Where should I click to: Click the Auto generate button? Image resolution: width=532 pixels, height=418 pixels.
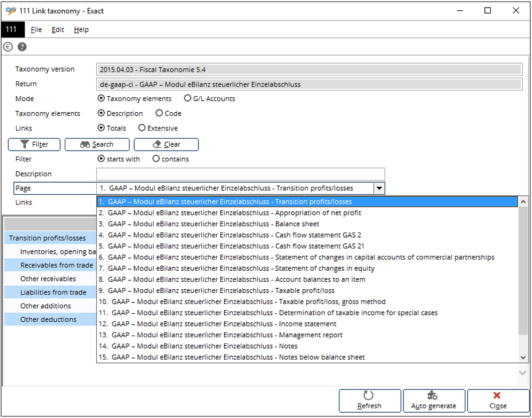point(434,401)
